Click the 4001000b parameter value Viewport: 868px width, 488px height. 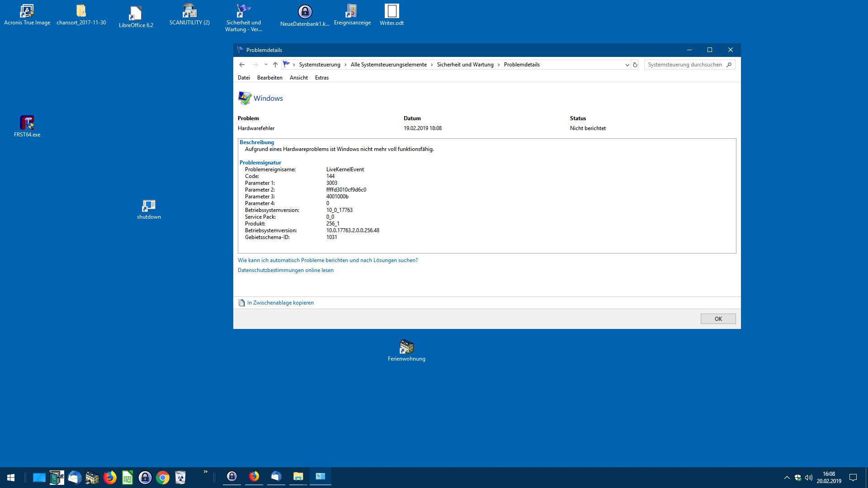tap(337, 197)
